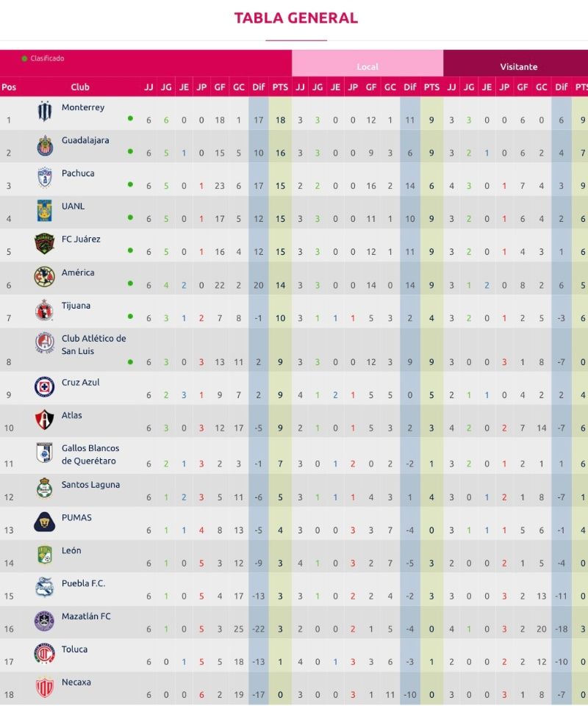Click the Club column header
Viewport: 588px width, 706px height.
80,87
